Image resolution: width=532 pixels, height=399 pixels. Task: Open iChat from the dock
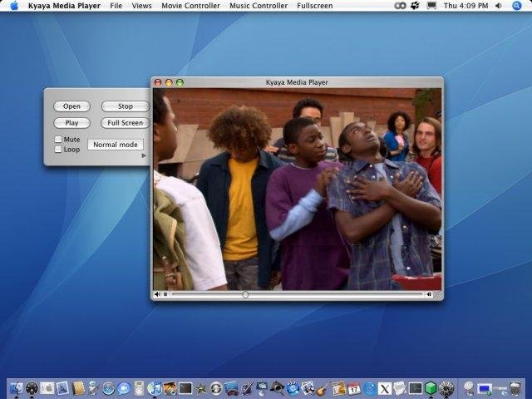tap(124, 388)
